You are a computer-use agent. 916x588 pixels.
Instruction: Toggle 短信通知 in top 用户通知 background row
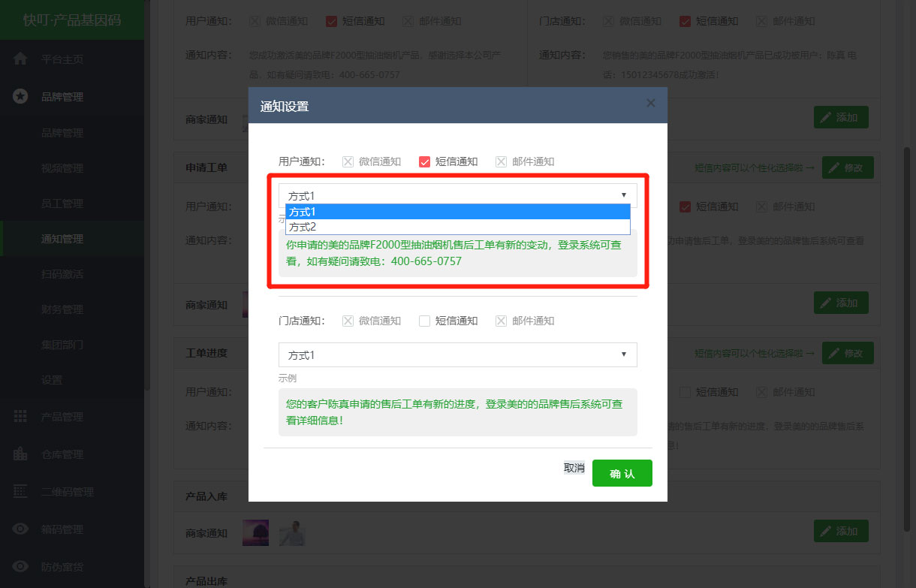coord(331,21)
